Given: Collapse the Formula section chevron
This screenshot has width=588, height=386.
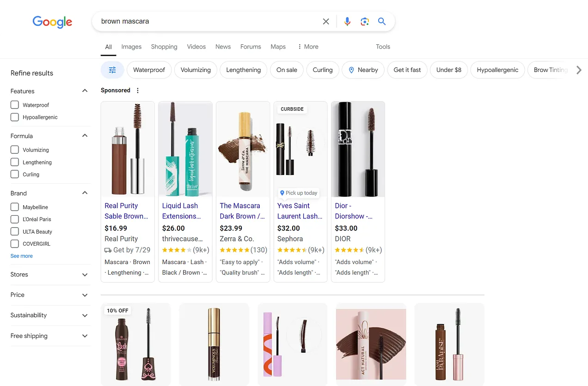Looking at the screenshot, I should click(x=85, y=136).
